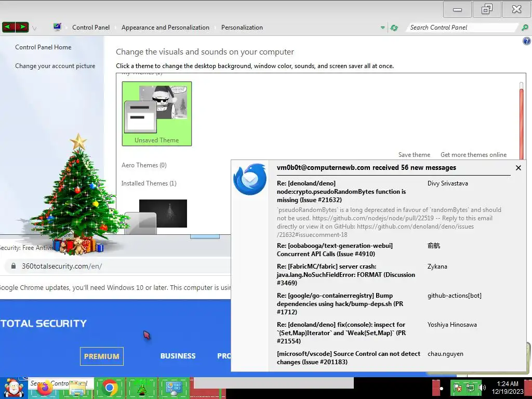This screenshot has width=532, height=399.
Task: Select Control Panel in the breadcrumb
Action: tap(91, 28)
